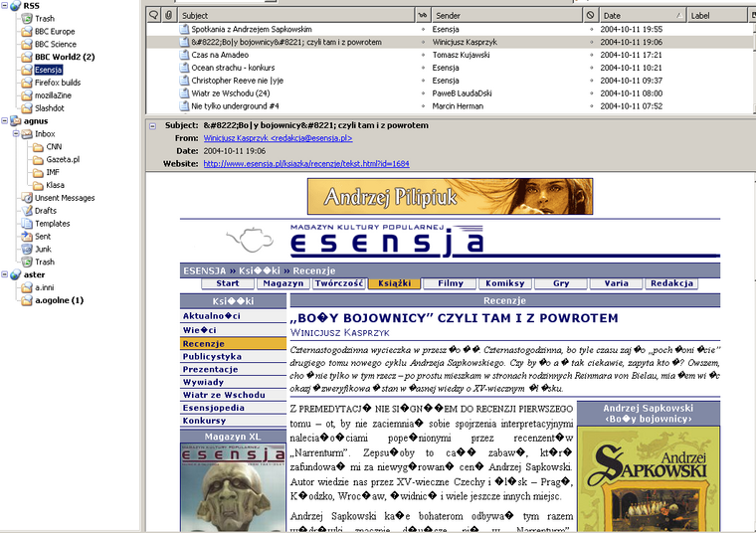The image size is (756, 533).
Task: Sort by thread column icon
Action: point(154,15)
